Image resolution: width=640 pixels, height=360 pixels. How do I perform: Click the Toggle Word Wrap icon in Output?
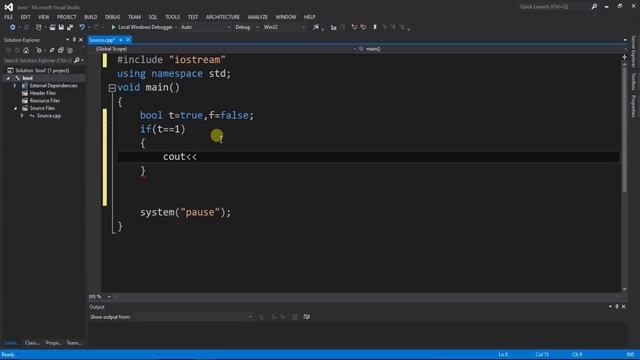click(307, 317)
